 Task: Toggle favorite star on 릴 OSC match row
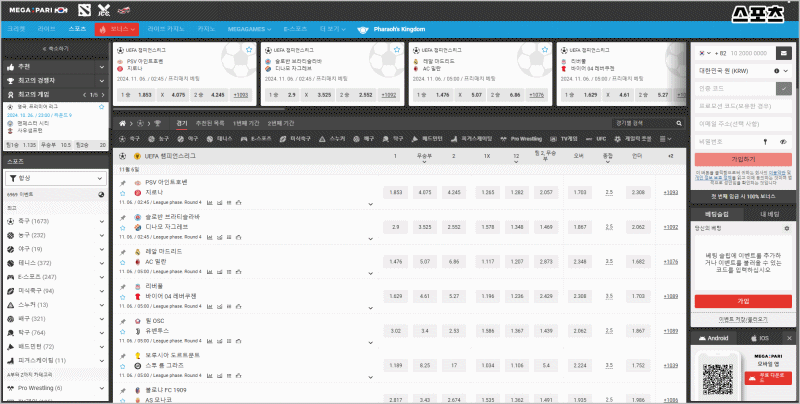point(122,331)
